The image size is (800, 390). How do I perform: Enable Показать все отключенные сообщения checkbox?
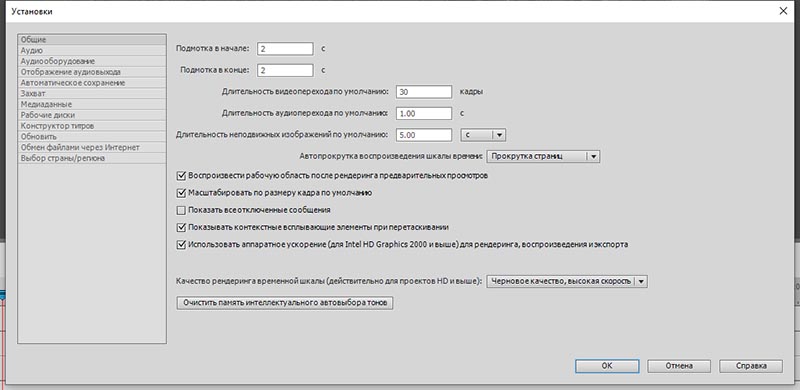point(181,210)
